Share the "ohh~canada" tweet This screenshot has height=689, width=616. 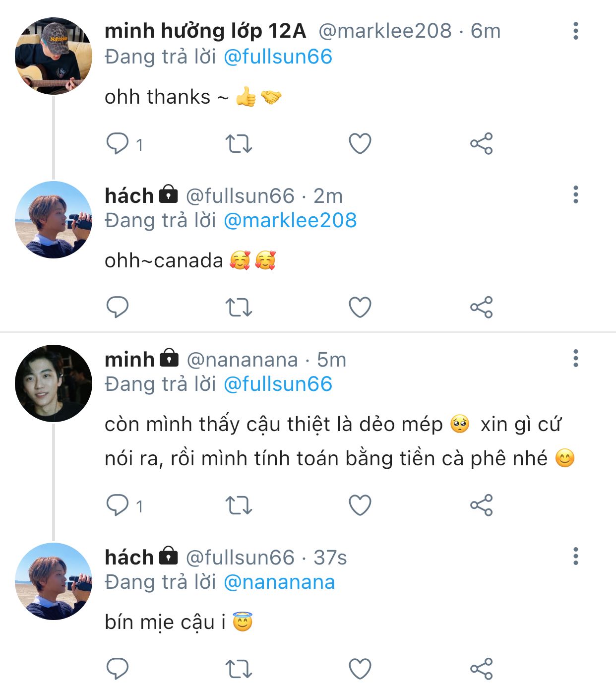click(x=481, y=307)
